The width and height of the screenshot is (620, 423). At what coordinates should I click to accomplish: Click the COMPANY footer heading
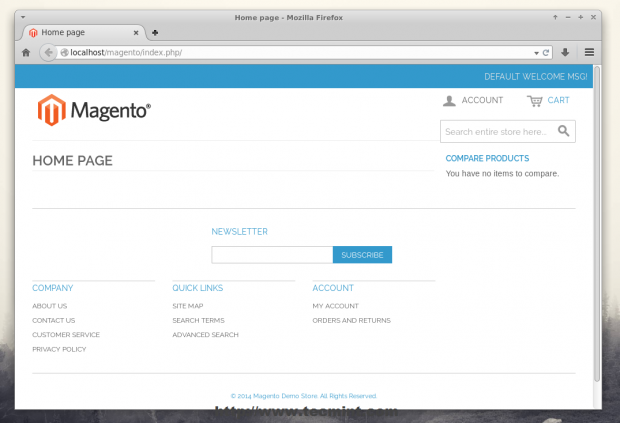53,288
